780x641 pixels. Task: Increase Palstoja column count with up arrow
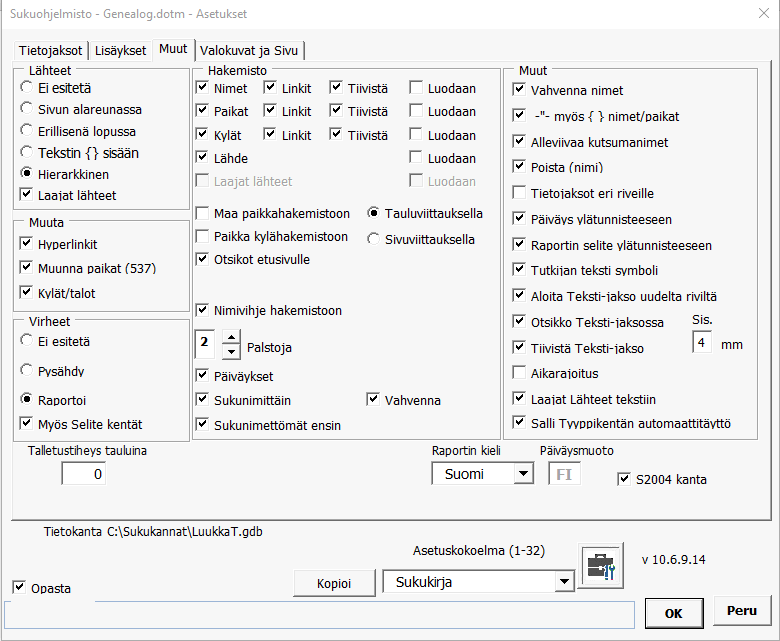pyautogui.click(x=231, y=338)
